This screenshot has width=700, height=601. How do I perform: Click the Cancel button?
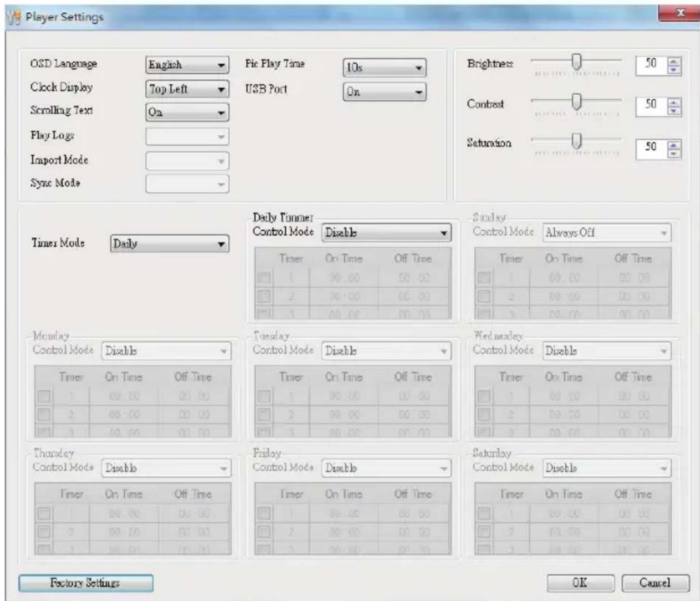[656, 583]
